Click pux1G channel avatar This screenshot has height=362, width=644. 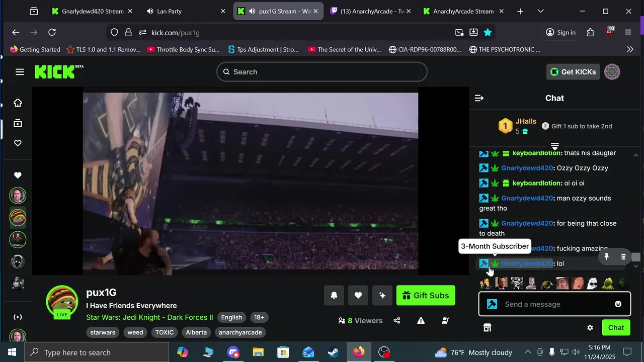pos(62,302)
